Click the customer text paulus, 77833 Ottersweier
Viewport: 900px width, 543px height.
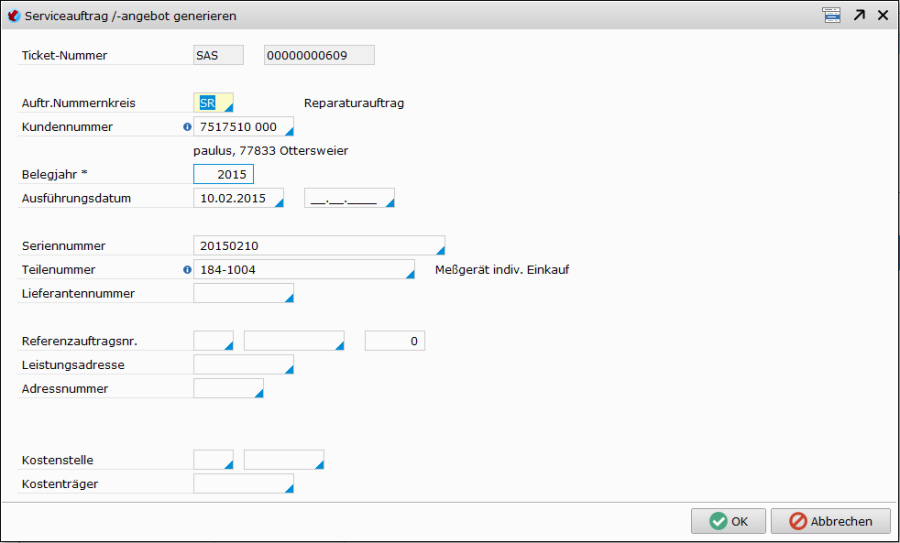point(271,151)
